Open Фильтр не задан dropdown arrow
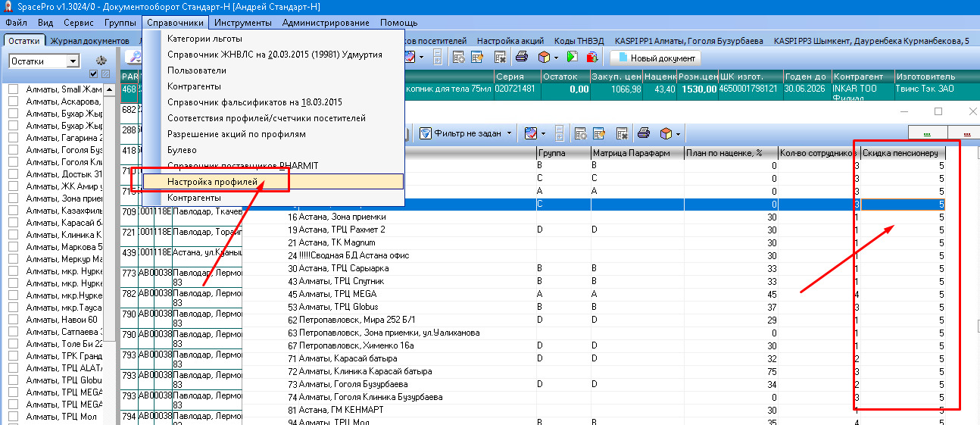 pyautogui.click(x=510, y=133)
